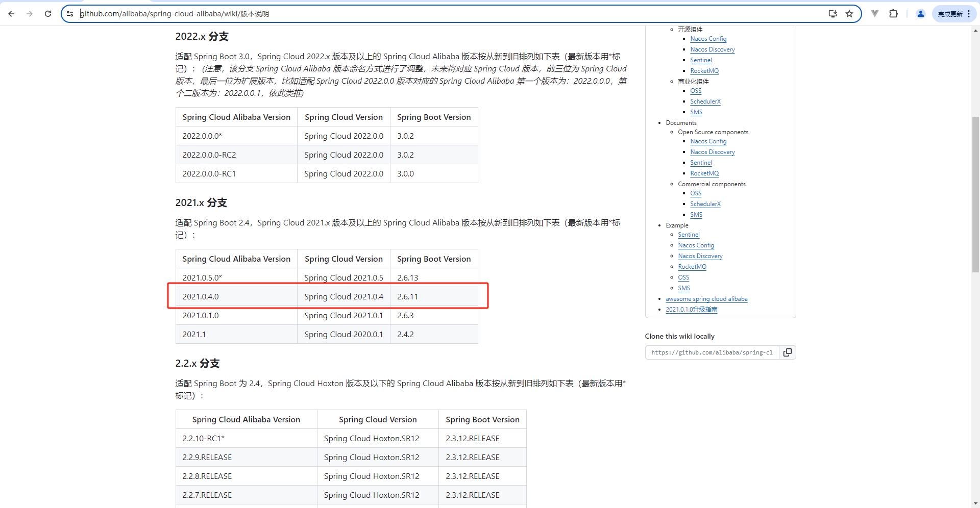Open the Chrome profile avatar
This screenshot has width=980, height=508.
pyautogui.click(x=921, y=14)
